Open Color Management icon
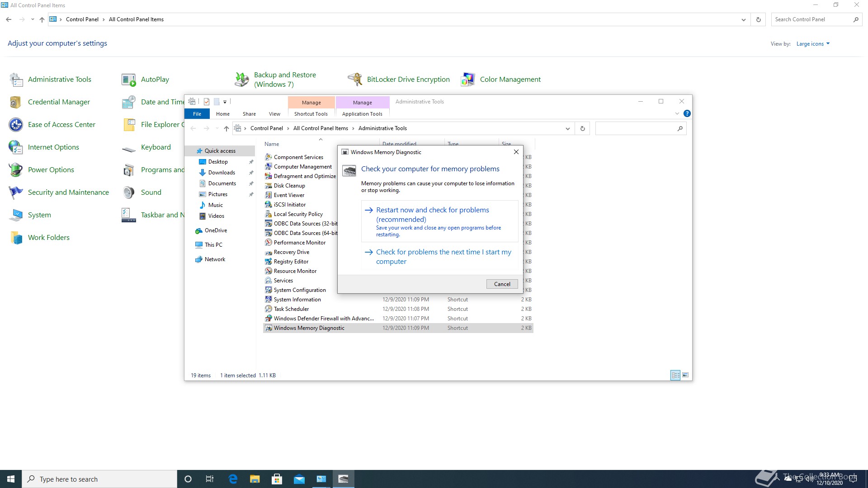Image resolution: width=868 pixels, height=488 pixels. pos(468,80)
